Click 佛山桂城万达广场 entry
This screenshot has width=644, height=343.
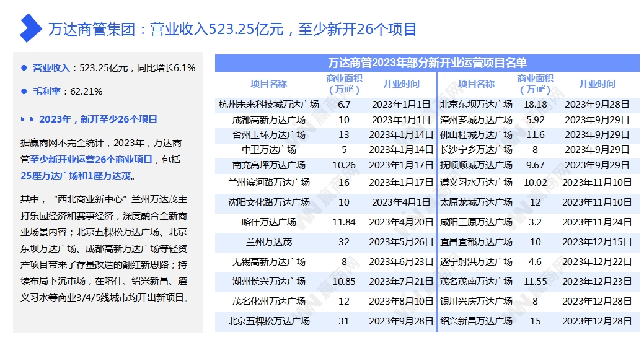(x=477, y=134)
